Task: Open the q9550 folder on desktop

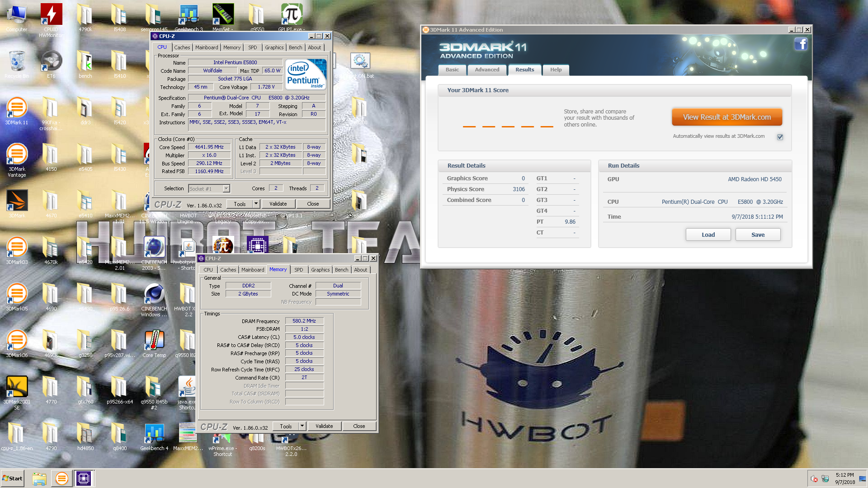Action: 257,18
